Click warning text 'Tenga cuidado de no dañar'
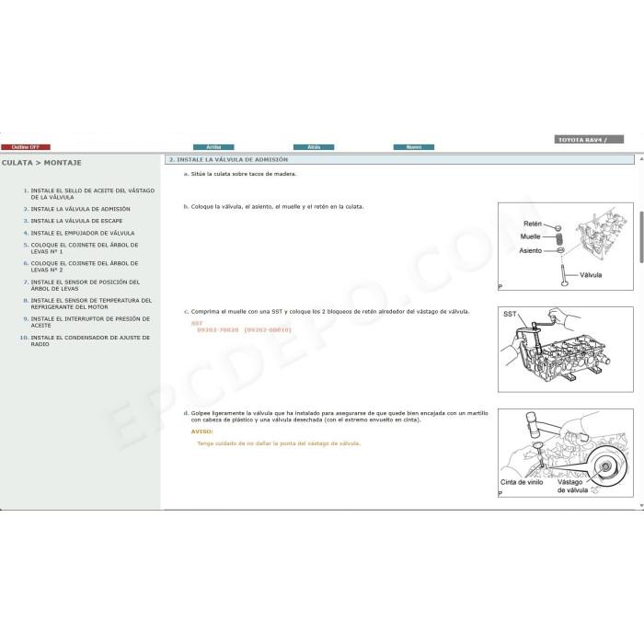644x644 pixels. [279, 443]
